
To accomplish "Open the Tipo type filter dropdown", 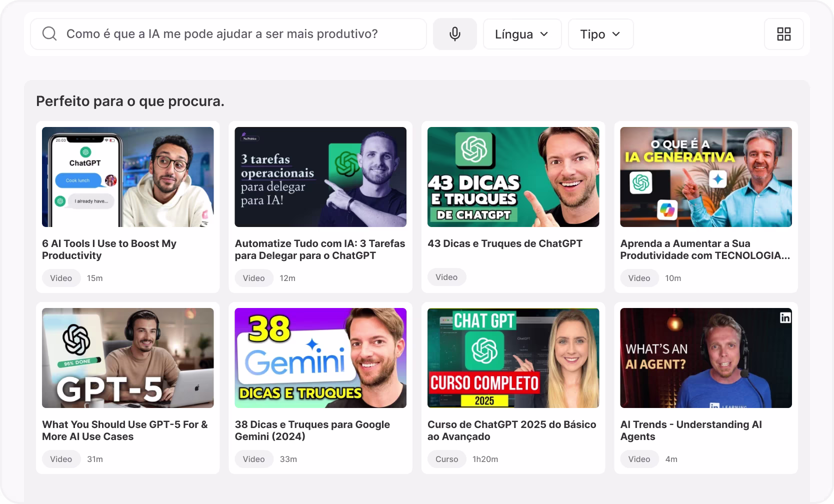I will [x=601, y=34].
